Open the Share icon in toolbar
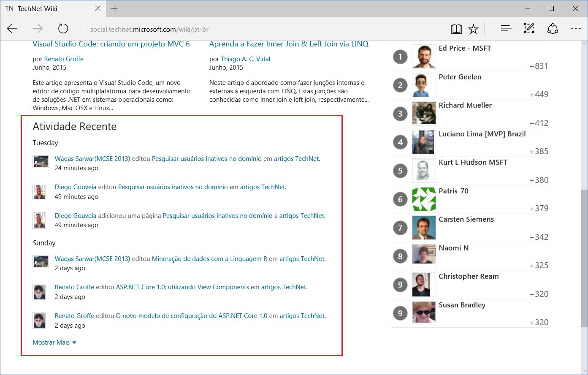The image size is (588, 375). (553, 29)
